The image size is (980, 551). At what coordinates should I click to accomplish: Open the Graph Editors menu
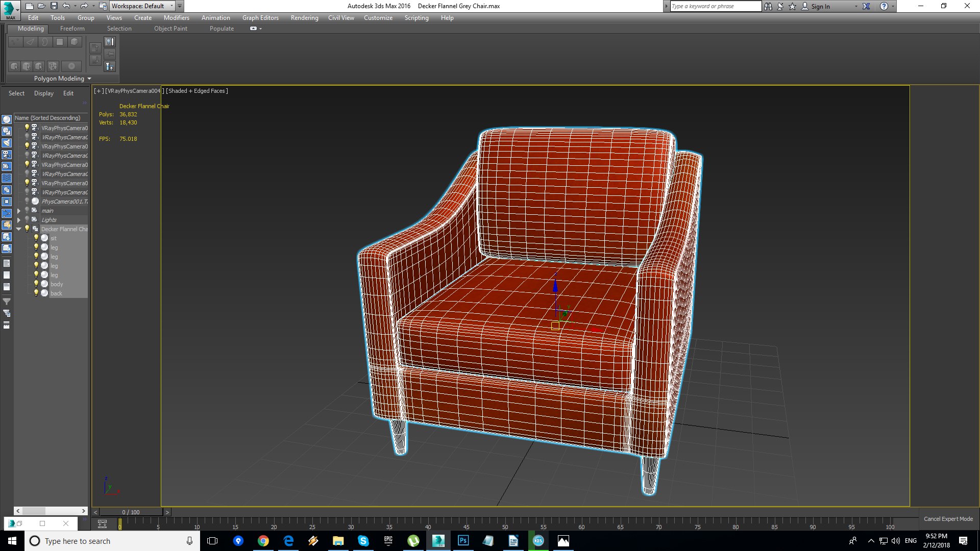(x=260, y=18)
